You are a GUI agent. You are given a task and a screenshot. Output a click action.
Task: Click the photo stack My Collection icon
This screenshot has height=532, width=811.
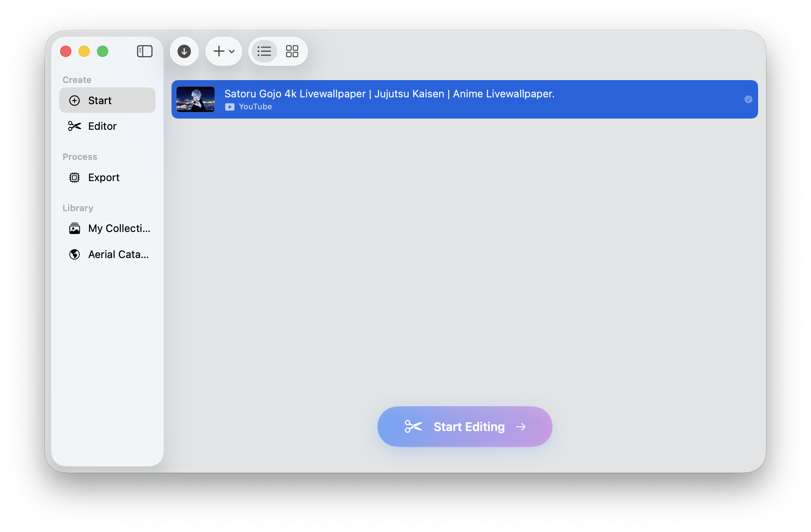tap(75, 228)
